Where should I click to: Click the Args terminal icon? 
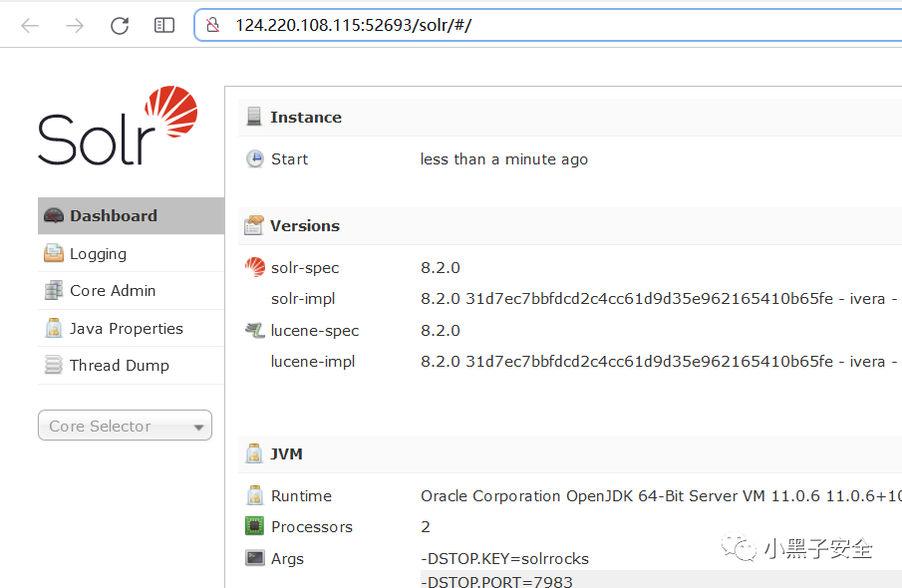pyautogui.click(x=255, y=557)
